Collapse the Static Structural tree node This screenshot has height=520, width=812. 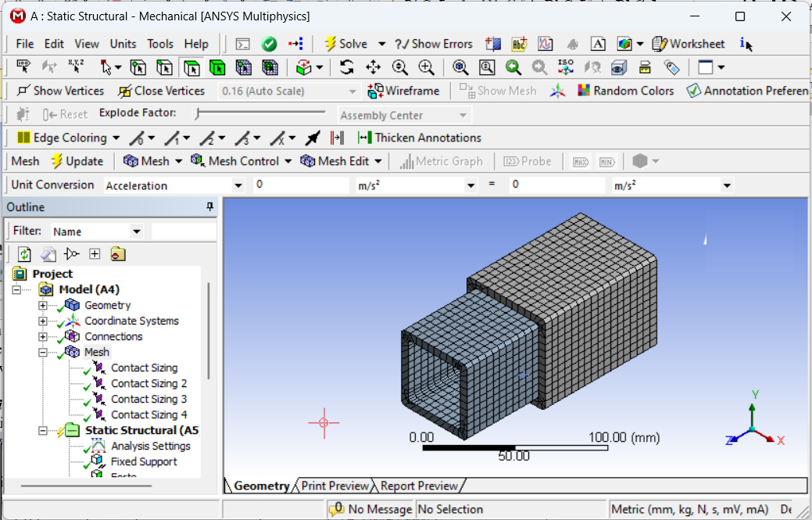pos(43,431)
